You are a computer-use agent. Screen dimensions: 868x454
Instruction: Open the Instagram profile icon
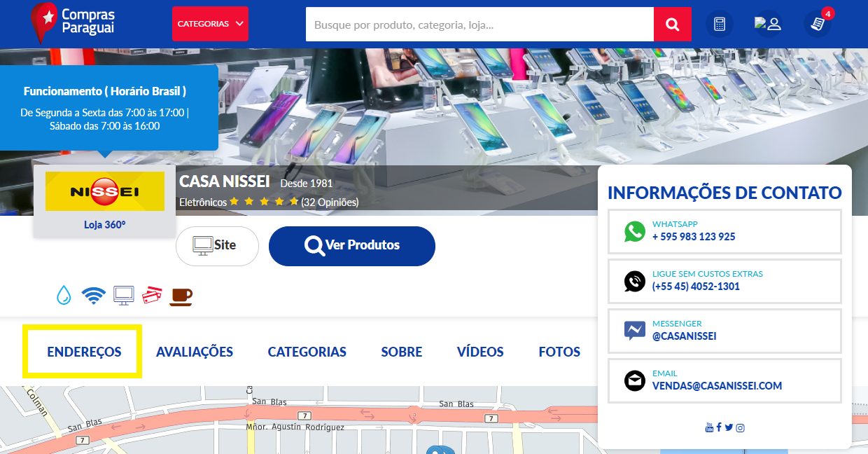click(740, 427)
